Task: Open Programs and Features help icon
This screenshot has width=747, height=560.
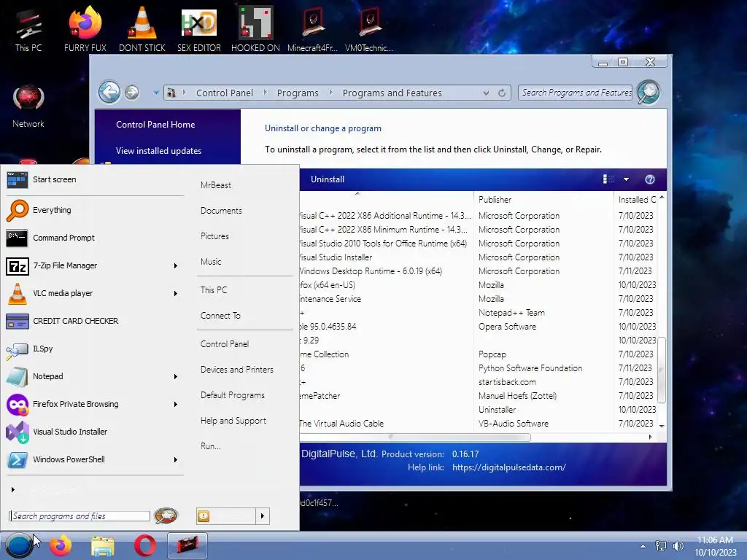Action: pyautogui.click(x=650, y=179)
